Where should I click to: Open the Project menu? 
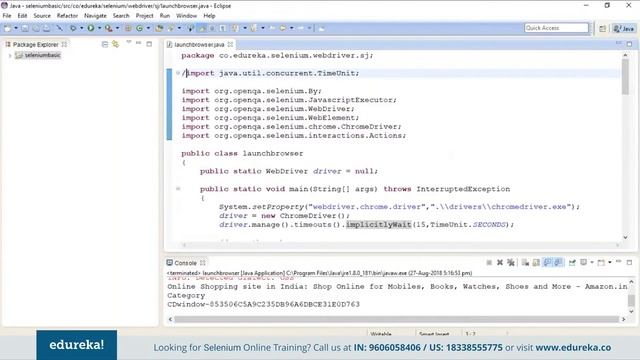click(x=144, y=16)
